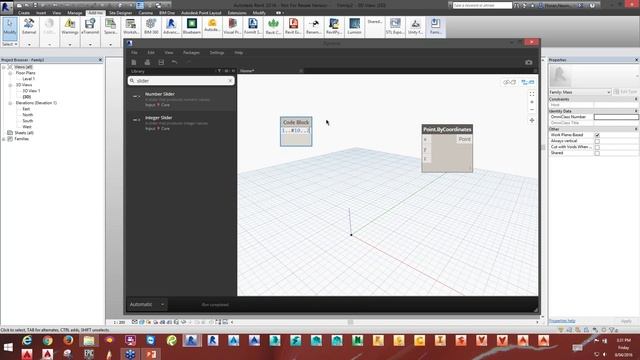The image size is (640, 360).
Task: Open the External tools dropdown arrow
Action: point(29,44)
